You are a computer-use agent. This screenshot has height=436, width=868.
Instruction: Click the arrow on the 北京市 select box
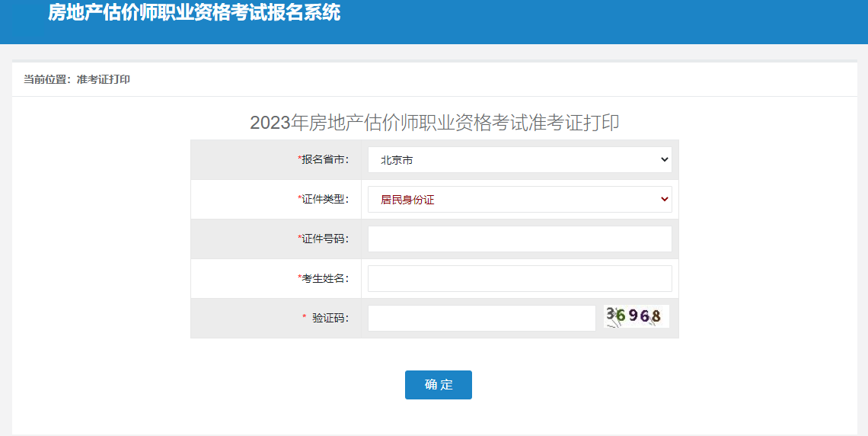[x=665, y=160]
